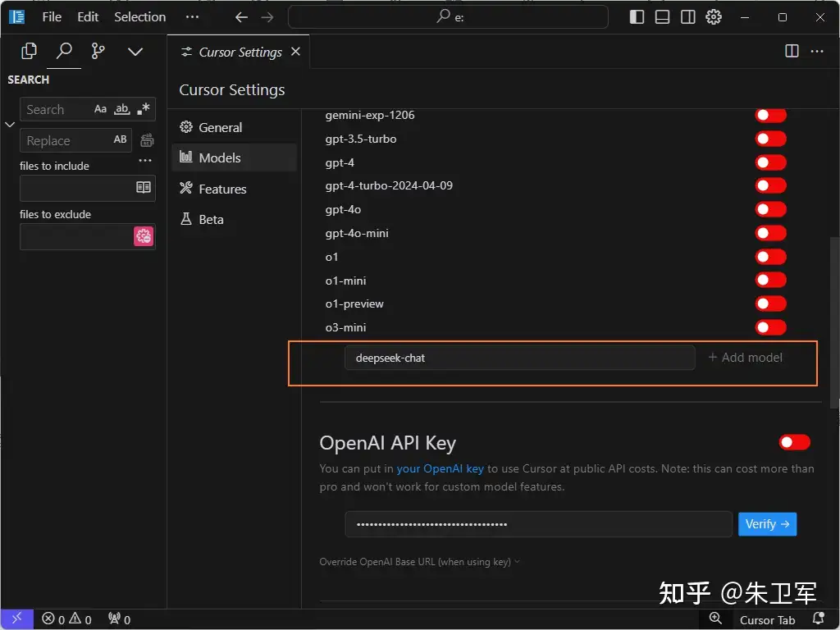Toggle the secondary side bar layout icon
Image resolution: width=840 pixels, height=630 pixels.
tap(688, 17)
